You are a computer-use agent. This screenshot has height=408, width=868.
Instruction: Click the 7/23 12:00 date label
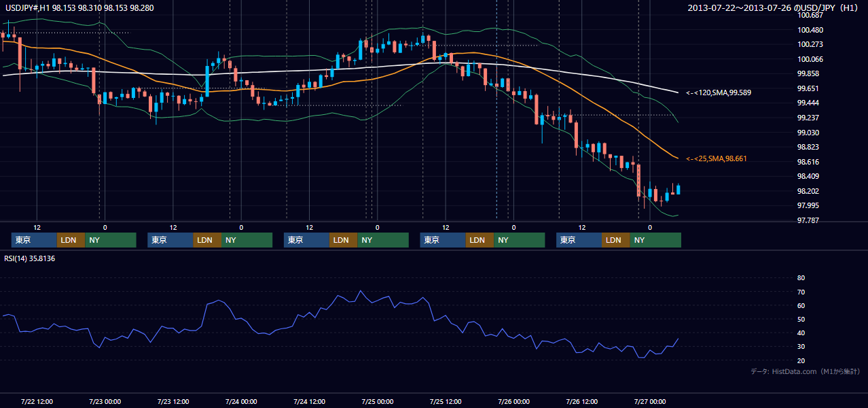point(173,401)
